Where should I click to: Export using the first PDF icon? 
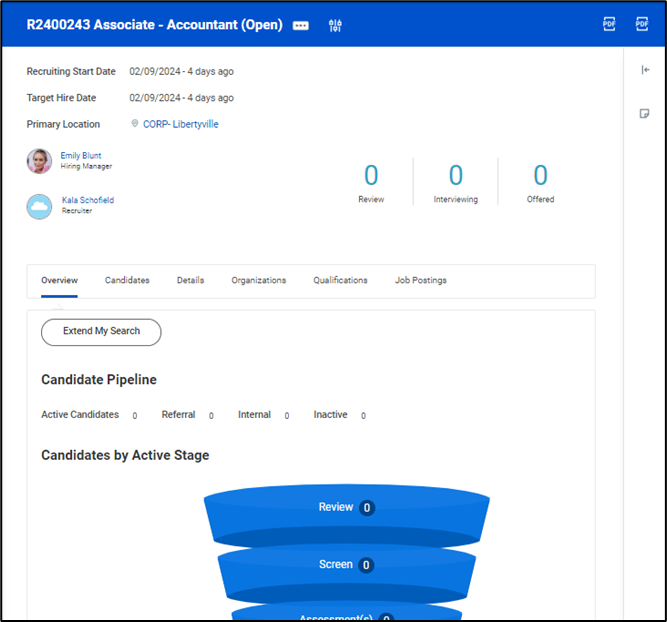[x=609, y=24]
